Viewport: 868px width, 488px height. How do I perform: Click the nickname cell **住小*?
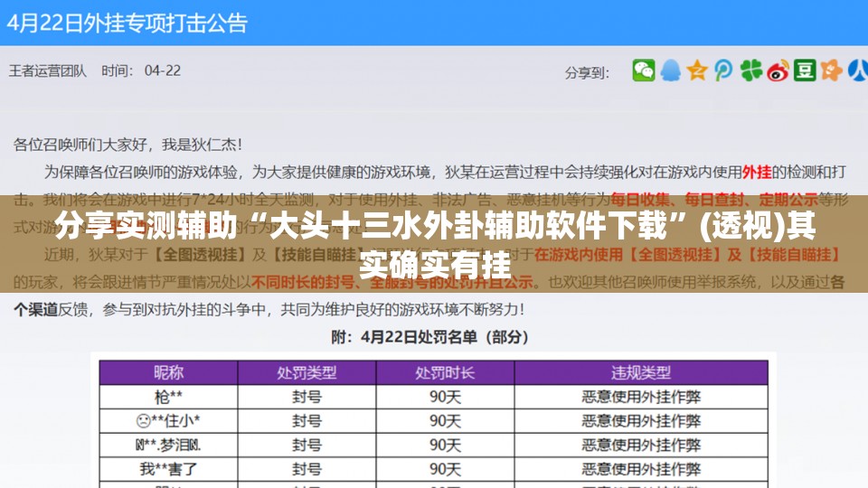point(168,421)
